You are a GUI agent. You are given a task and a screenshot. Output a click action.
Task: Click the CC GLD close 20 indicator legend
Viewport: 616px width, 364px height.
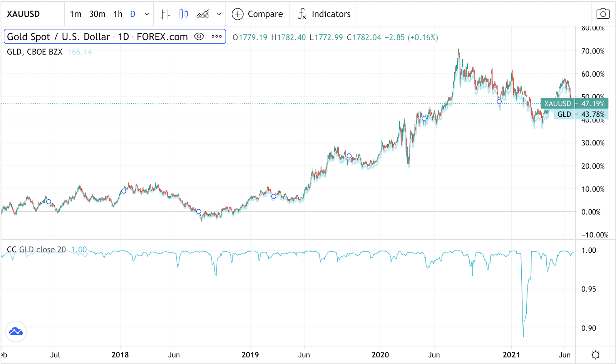(x=37, y=250)
